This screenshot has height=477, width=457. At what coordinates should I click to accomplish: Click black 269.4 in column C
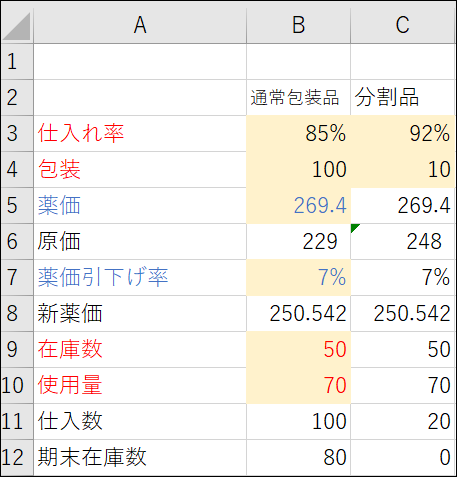(403, 206)
